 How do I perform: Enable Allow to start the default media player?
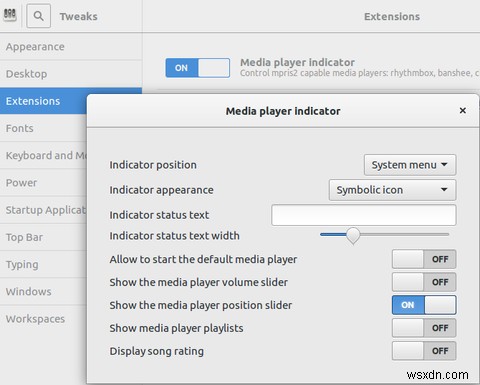click(424, 259)
